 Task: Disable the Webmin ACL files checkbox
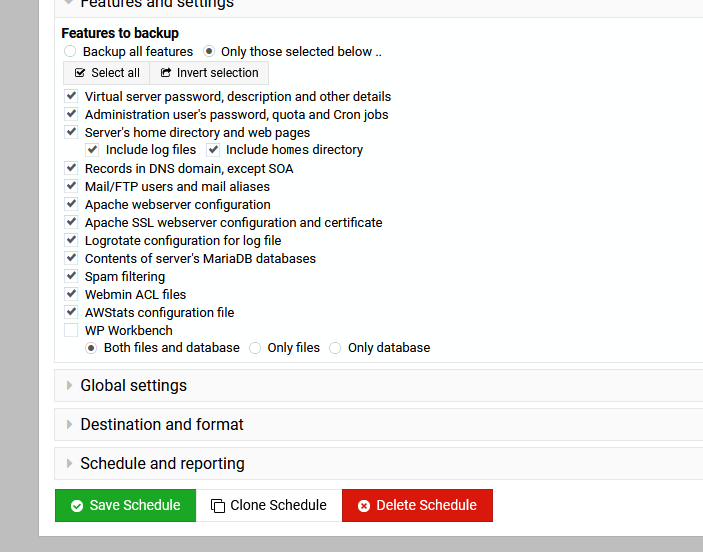(x=71, y=294)
